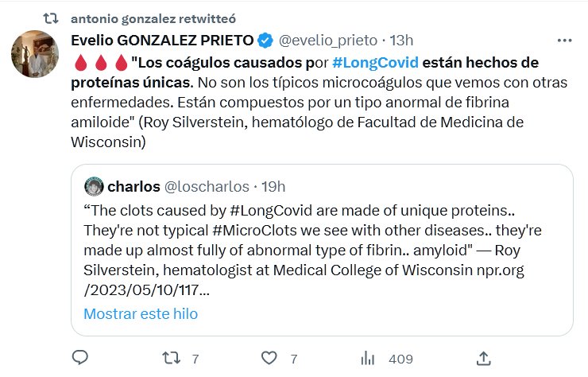
Task: Click 'Mostrar este hilo' link
Action: [141, 313]
